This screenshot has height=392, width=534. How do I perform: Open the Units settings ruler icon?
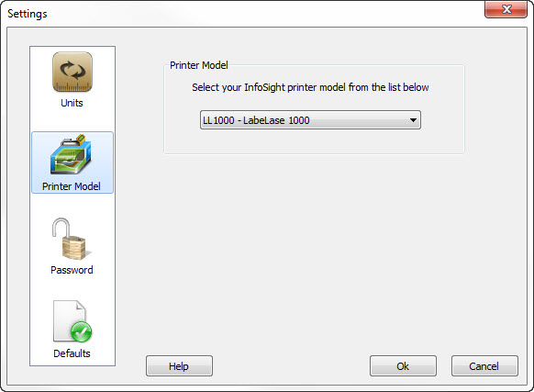coord(72,72)
